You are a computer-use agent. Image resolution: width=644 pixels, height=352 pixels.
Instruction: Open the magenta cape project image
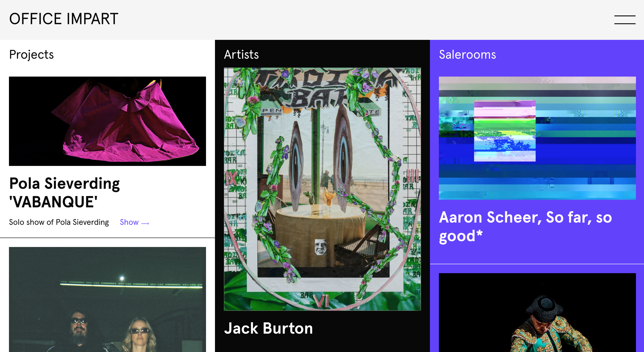point(107,121)
